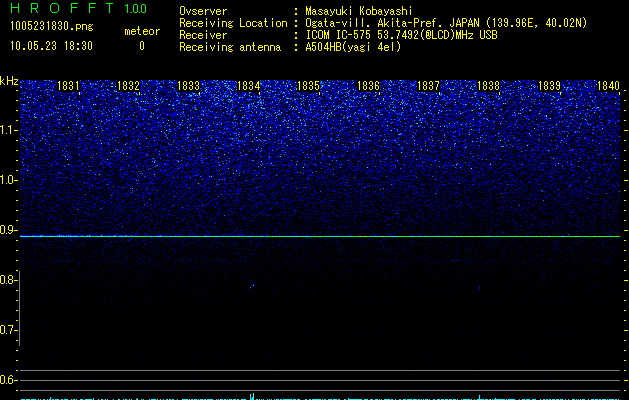Click the 1839 time marker
The height and width of the screenshot is (400, 629).
coord(549,85)
